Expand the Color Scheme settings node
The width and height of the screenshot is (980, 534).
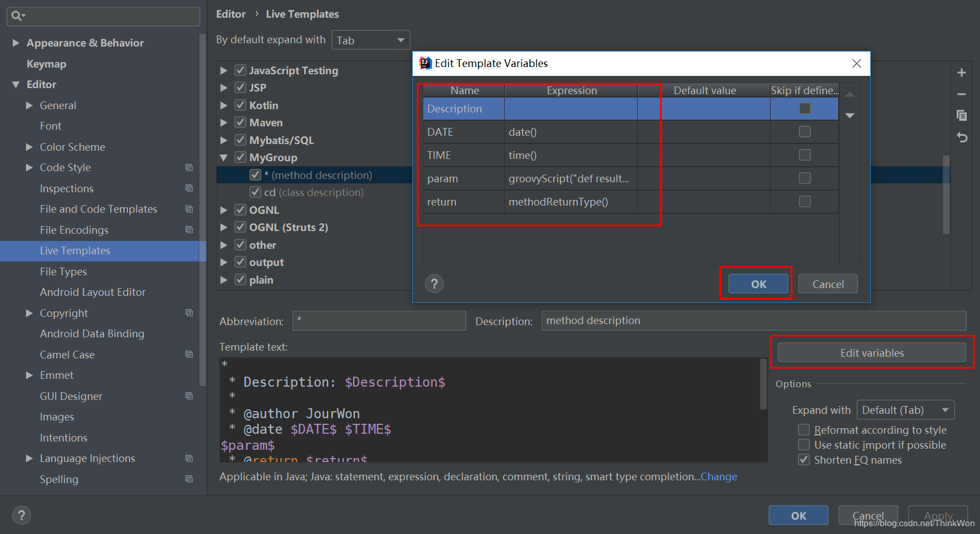pos(29,147)
